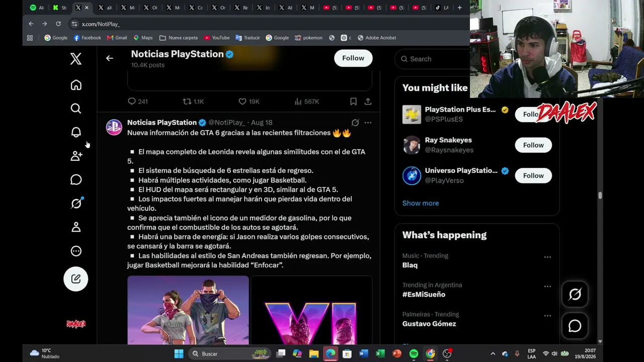
Task: Go back using arrow beside Noticias PlayStation
Action: tap(110, 58)
